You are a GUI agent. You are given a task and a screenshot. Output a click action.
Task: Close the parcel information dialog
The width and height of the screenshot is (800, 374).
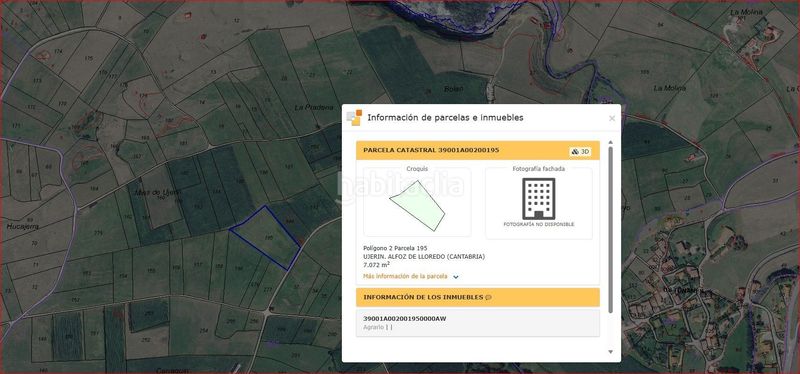click(612, 118)
